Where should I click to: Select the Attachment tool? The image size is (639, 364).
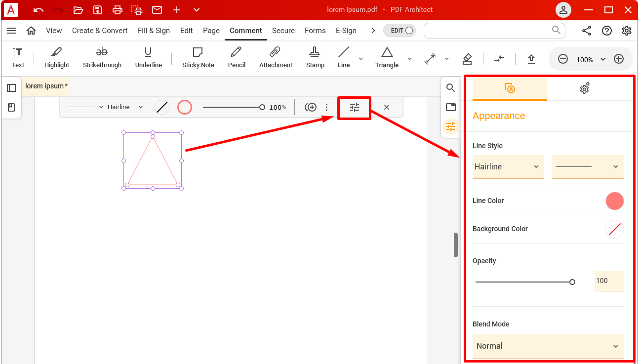click(x=276, y=58)
